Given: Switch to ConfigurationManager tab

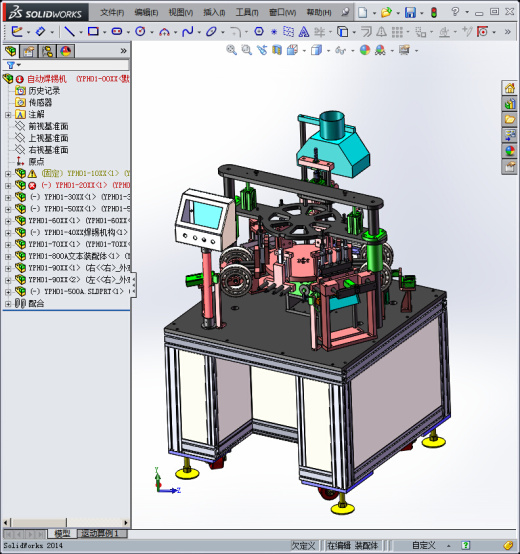Looking at the screenshot, I should click(x=47, y=51).
